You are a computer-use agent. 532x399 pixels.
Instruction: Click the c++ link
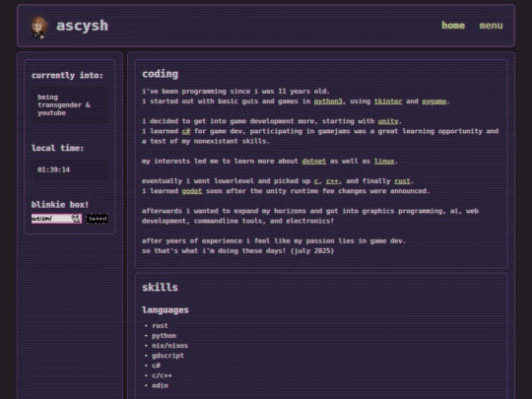click(x=332, y=181)
